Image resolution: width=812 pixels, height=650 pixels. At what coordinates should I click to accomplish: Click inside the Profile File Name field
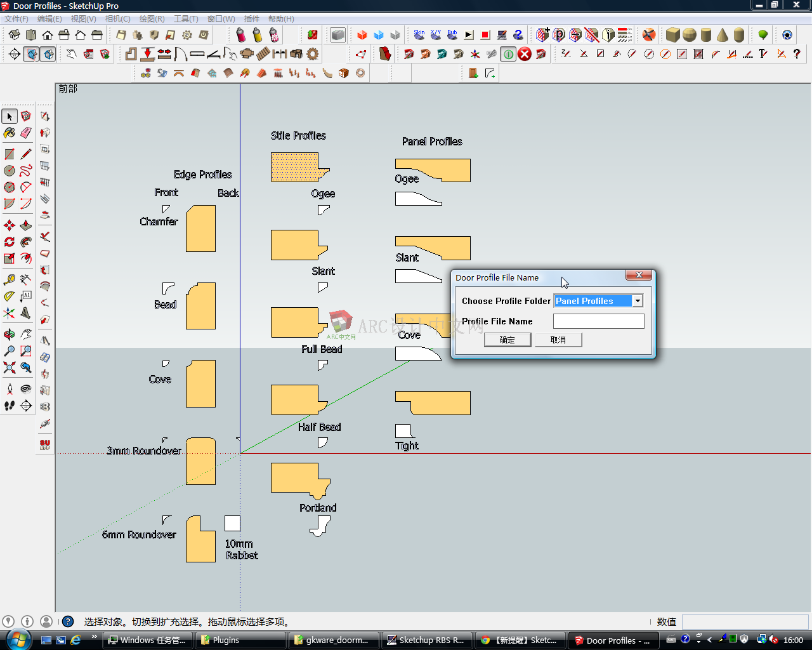point(598,321)
